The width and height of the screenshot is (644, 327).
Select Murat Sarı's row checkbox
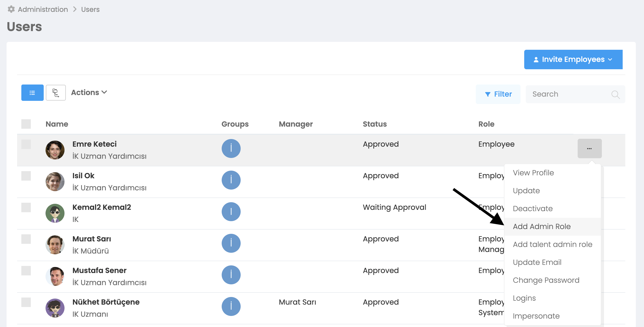pyautogui.click(x=26, y=239)
